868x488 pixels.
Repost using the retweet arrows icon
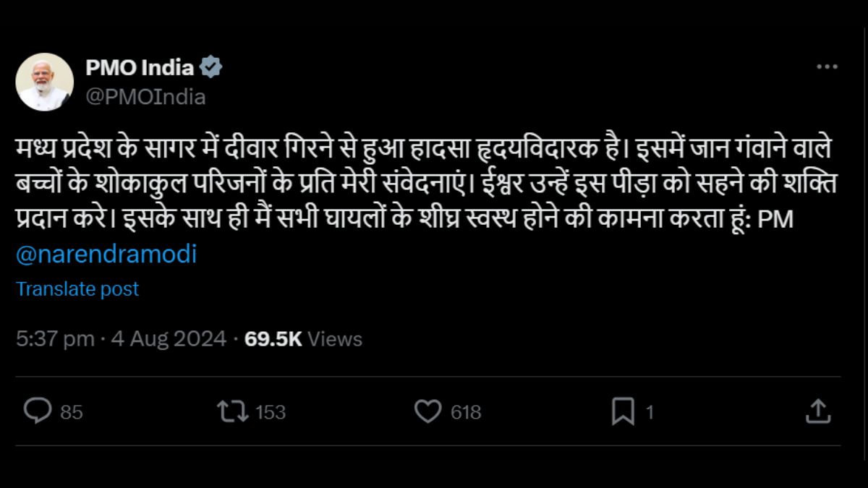click(x=232, y=411)
